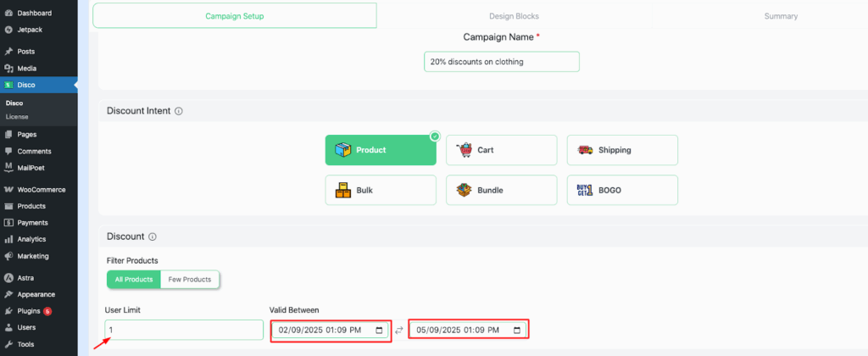This screenshot has height=356, width=868.
Task: Go to the Users menu link
Action: (x=26, y=327)
